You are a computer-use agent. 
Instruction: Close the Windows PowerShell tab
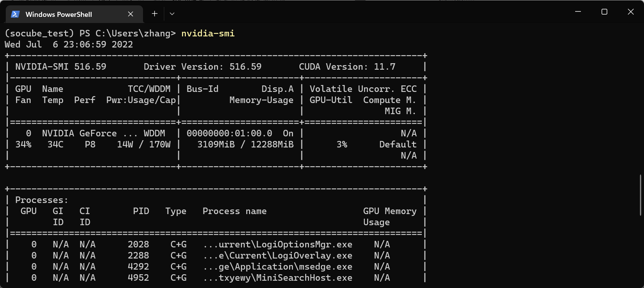coord(130,14)
